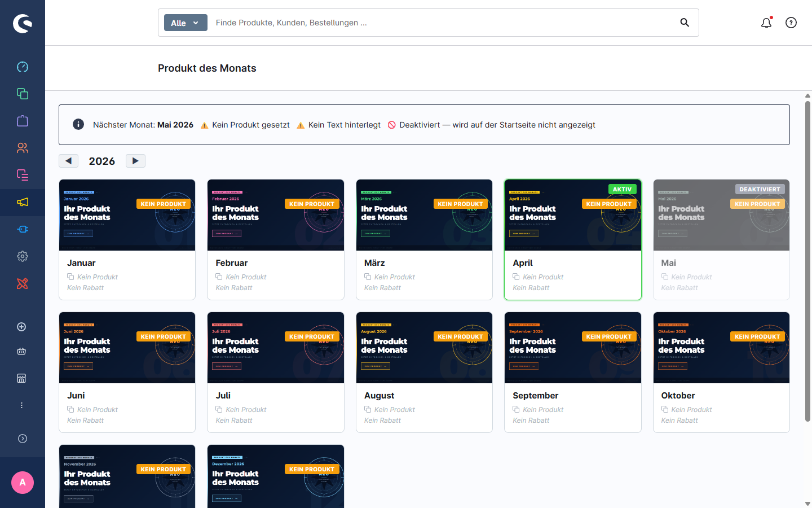
Task: Open Settings with the gear icon
Action: click(x=22, y=256)
